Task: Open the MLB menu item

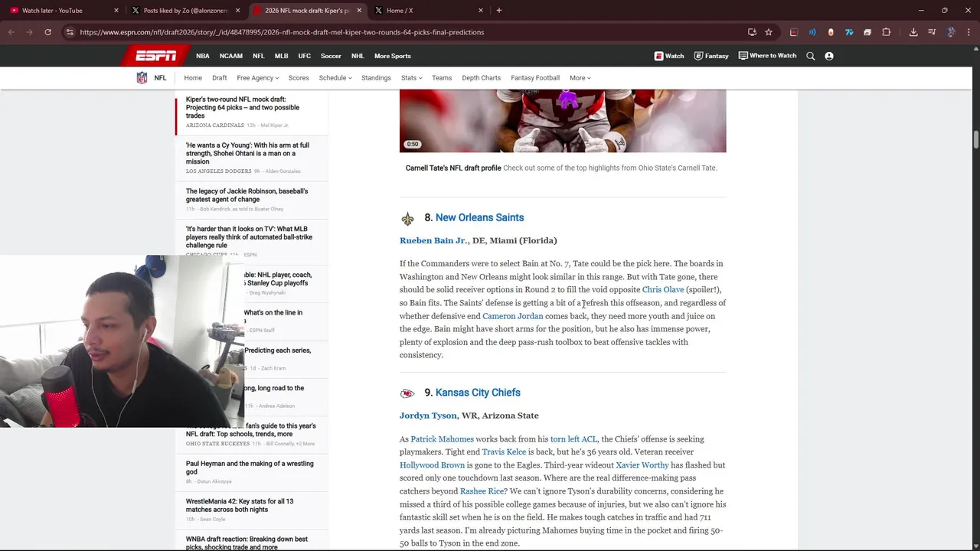Action: click(282, 56)
